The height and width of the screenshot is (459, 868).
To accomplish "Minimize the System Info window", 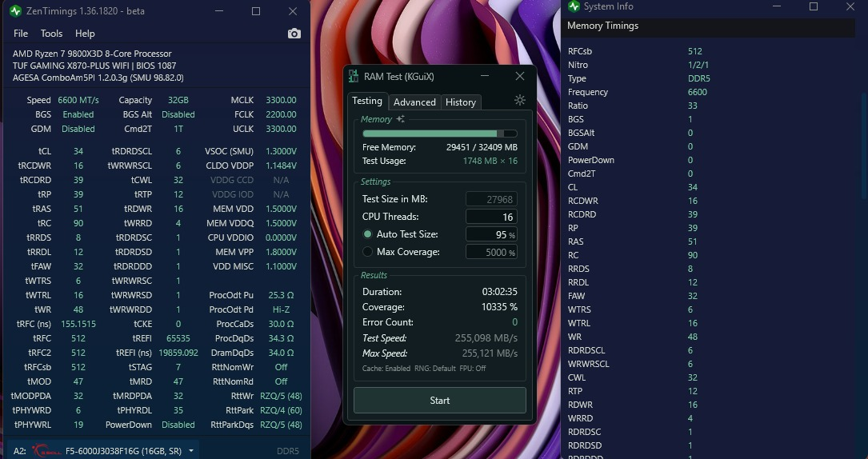I will click(777, 6).
